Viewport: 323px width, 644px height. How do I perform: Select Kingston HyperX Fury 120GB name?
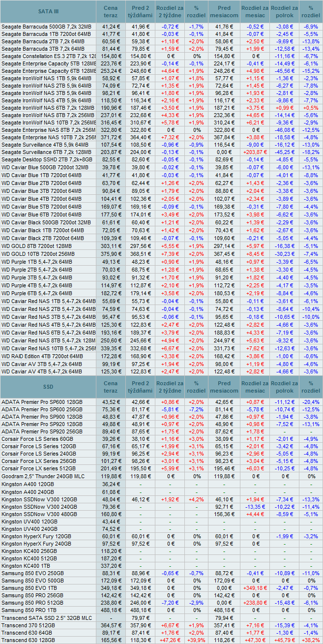point(36,537)
